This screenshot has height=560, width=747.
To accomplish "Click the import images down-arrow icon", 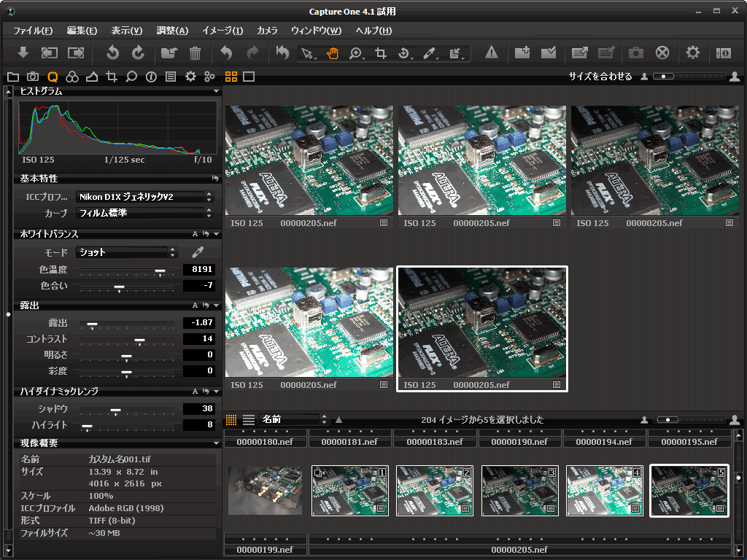I will point(23,52).
